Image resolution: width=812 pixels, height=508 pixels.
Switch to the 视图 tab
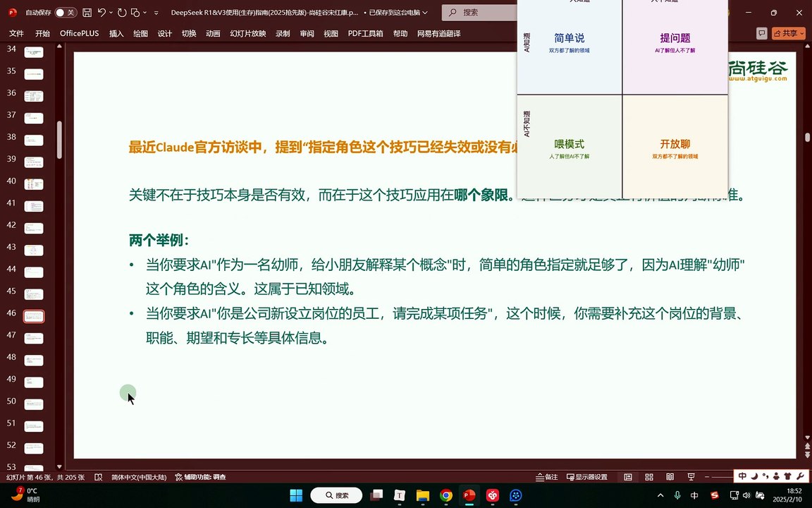[331, 33]
